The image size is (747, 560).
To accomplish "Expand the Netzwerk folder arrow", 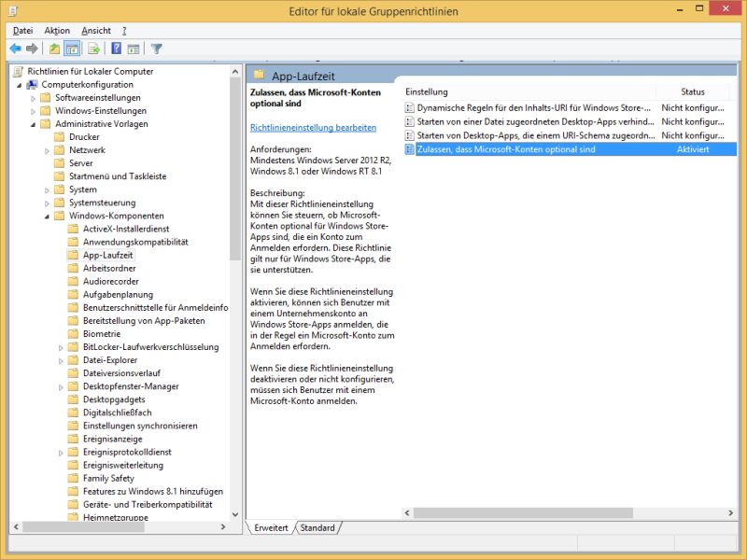I will click(x=47, y=150).
